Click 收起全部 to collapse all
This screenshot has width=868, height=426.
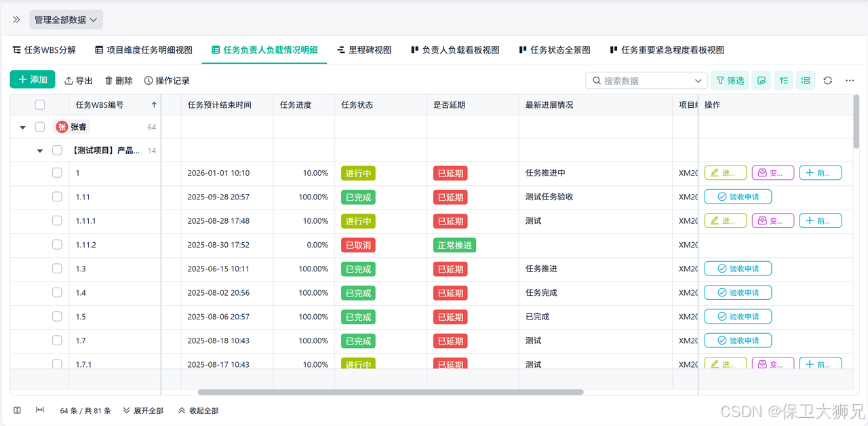[198, 410]
